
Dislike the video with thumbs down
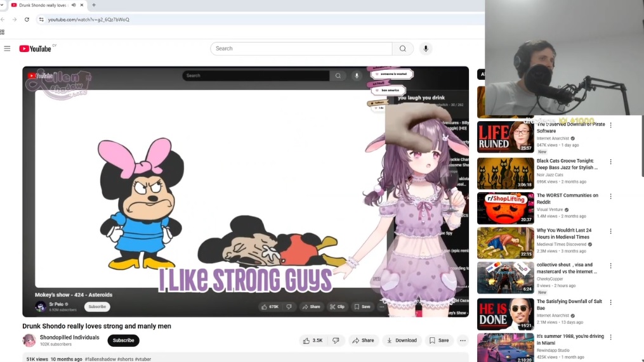coord(336,340)
